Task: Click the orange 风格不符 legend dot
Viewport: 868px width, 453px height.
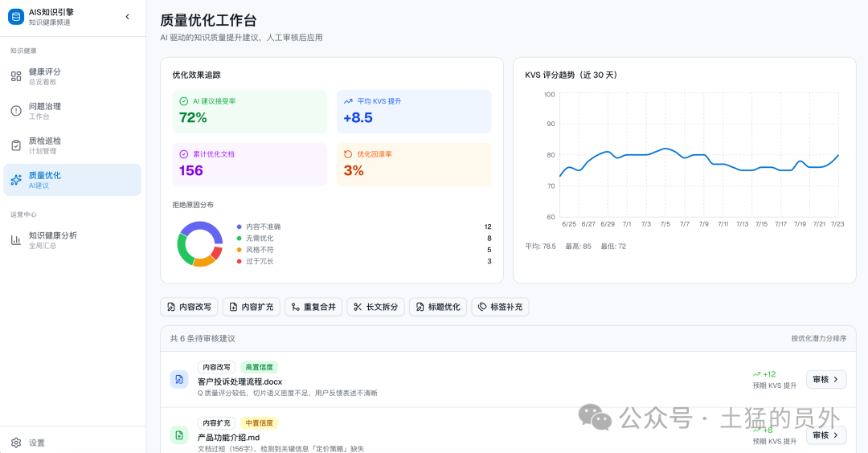Action: click(x=240, y=250)
